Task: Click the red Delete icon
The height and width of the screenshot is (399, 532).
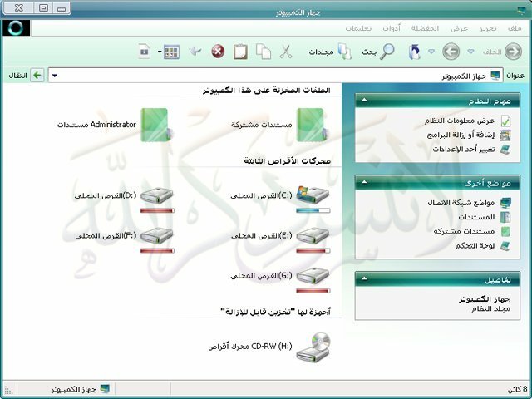Action: [218, 52]
